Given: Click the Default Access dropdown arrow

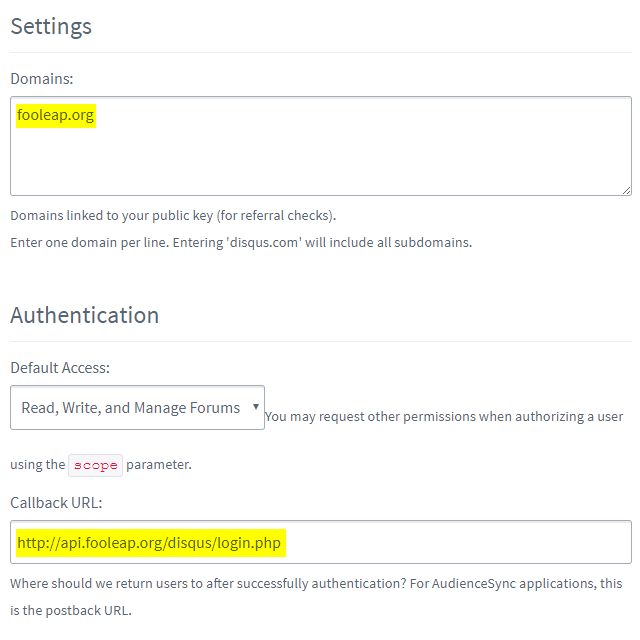Looking at the screenshot, I should click(256, 407).
